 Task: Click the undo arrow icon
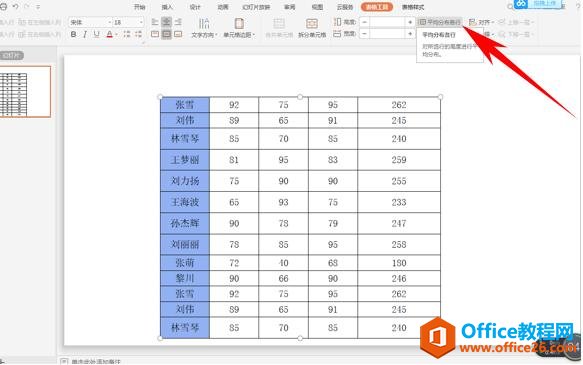pyautogui.click(x=16, y=7)
